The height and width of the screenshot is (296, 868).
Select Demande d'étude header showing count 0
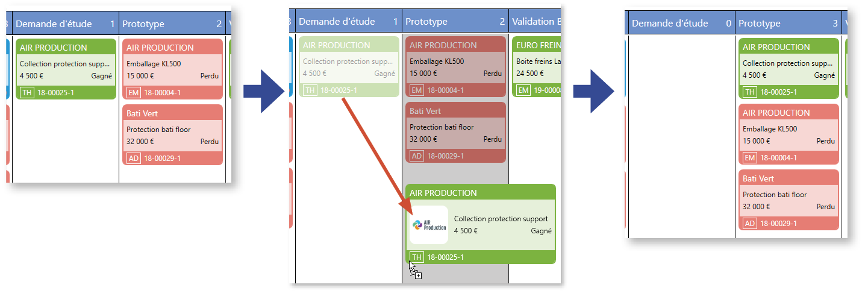[x=682, y=24]
